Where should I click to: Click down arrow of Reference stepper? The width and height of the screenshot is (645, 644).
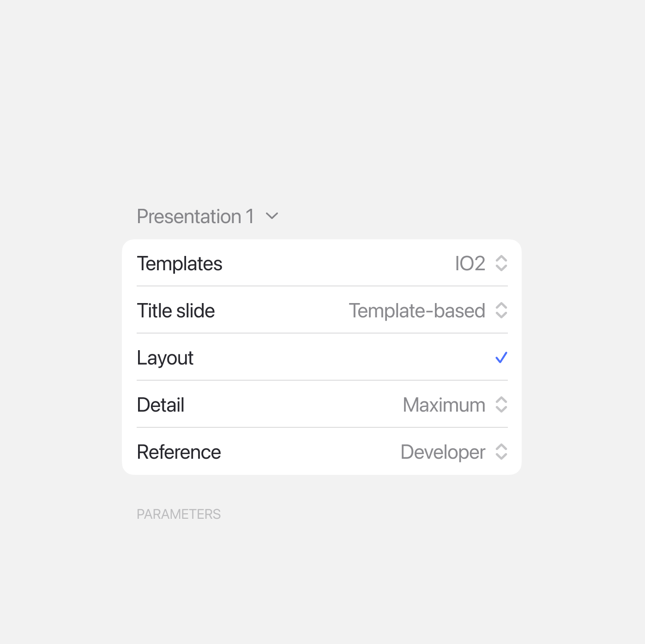[x=501, y=456]
